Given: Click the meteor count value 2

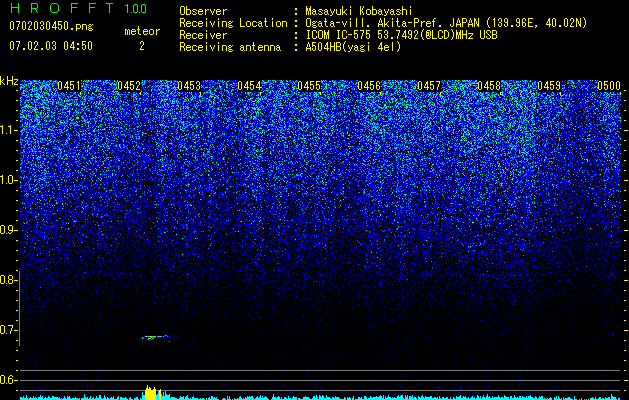Looking at the screenshot, I should [x=142, y=46].
